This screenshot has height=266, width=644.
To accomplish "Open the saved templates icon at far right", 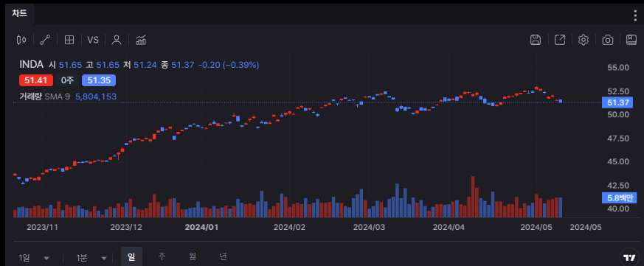I will coord(631,40).
